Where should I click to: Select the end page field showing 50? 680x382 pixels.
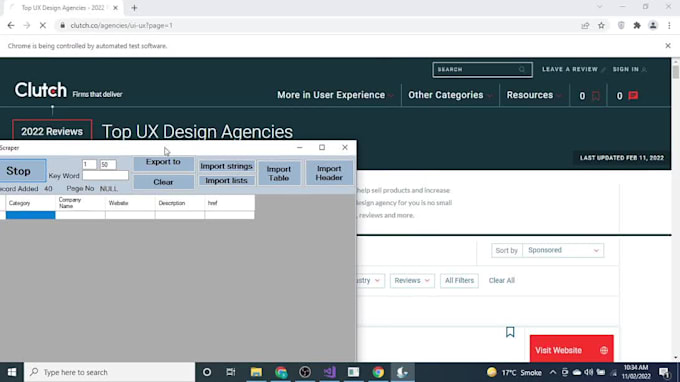tap(108, 165)
